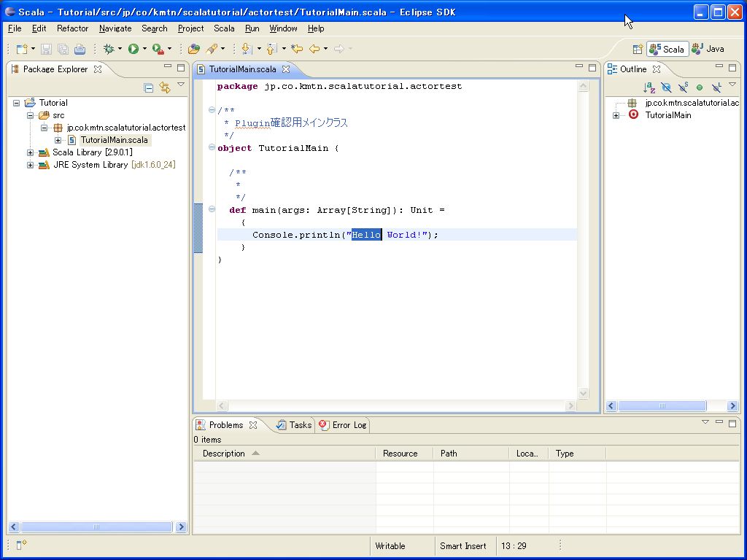Collapse all in Package Explorer
The width and height of the screenshot is (747, 560).
149,87
